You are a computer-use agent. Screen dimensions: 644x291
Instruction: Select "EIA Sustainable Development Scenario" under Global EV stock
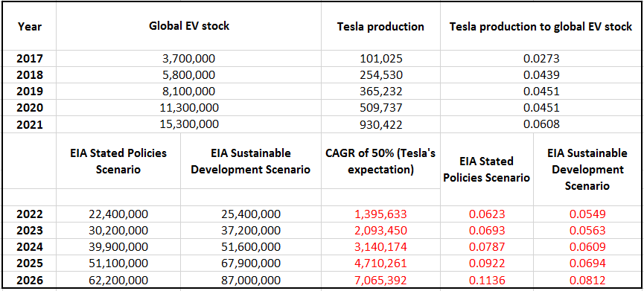click(251, 161)
